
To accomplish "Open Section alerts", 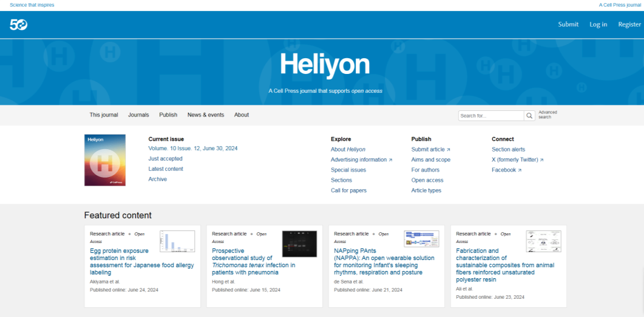I will pyautogui.click(x=508, y=149).
